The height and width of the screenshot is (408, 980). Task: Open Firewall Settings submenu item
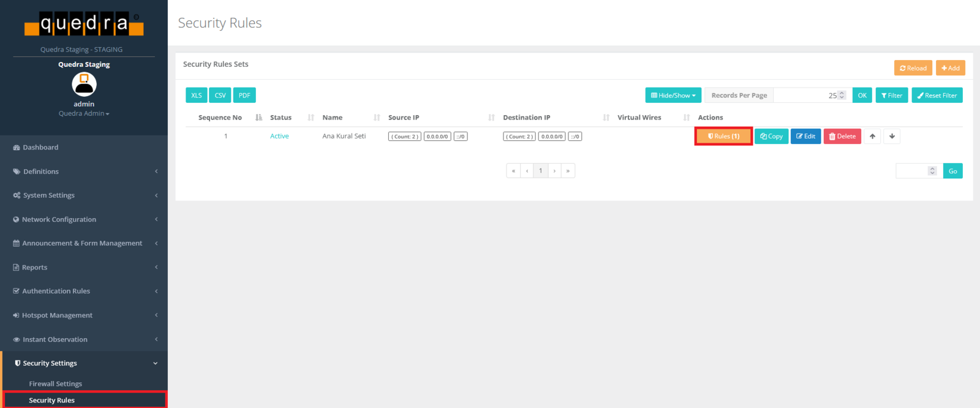56,384
